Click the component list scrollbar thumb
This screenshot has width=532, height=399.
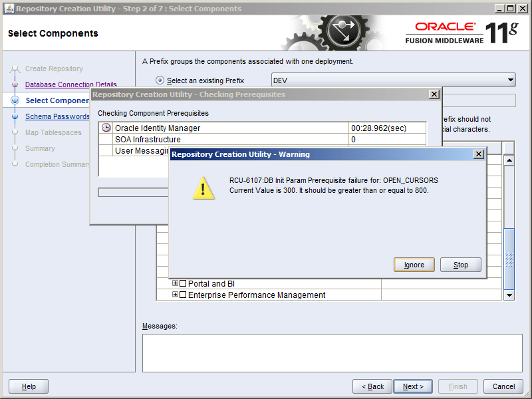[x=509, y=259]
